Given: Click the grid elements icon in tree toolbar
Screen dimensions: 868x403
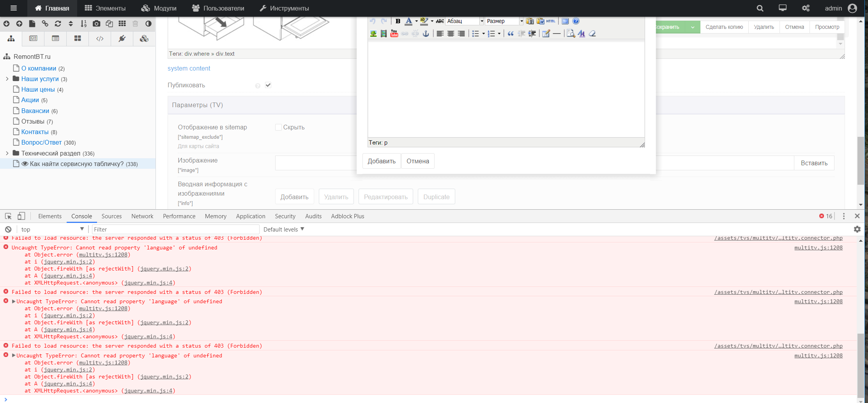Looking at the screenshot, I should (122, 24).
